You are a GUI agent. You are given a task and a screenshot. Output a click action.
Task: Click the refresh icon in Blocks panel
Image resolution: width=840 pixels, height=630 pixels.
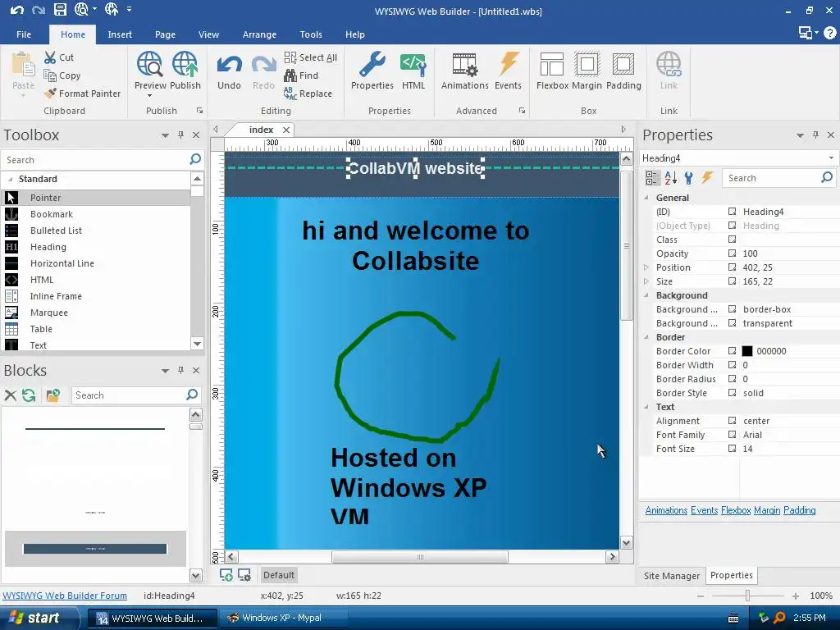(29, 395)
